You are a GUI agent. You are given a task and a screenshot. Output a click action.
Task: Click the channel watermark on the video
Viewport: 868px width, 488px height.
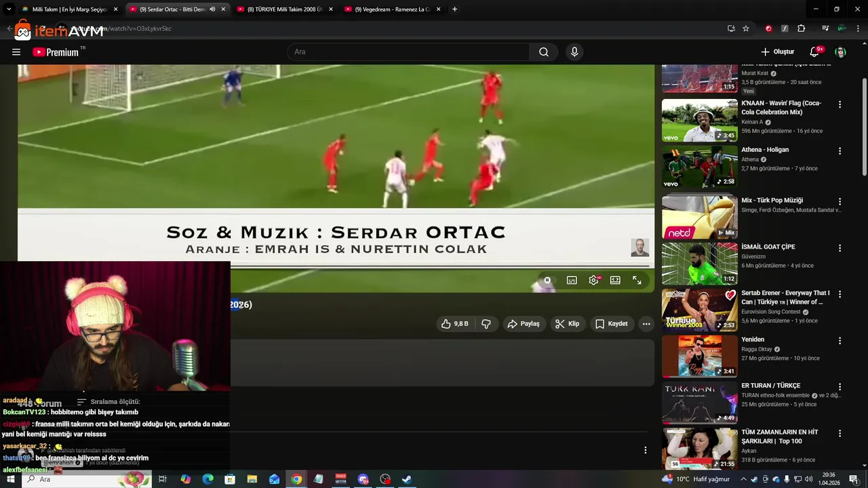(x=639, y=247)
